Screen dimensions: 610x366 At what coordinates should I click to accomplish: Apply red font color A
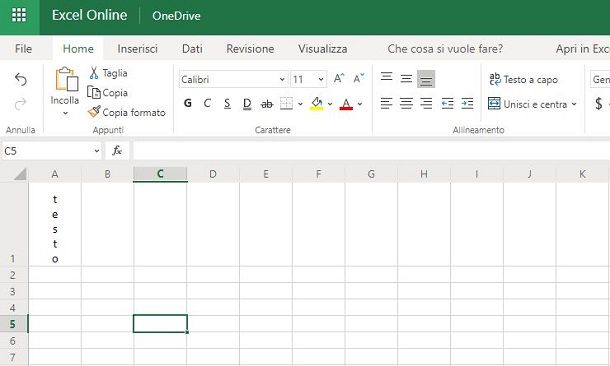coord(346,103)
